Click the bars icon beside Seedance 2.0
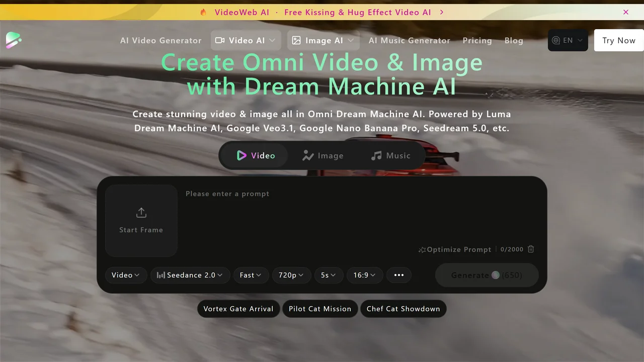 pyautogui.click(x=161, y=275)
